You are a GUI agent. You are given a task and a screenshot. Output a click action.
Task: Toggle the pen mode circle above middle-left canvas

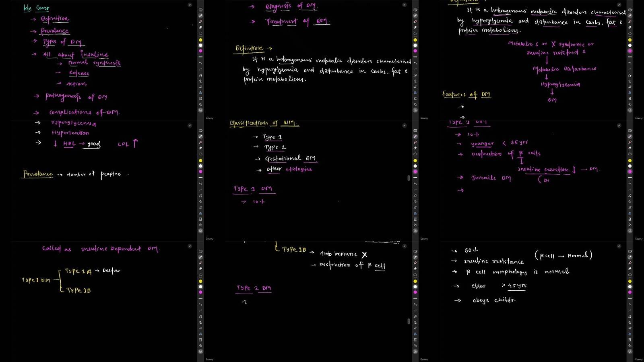click(x=190, y=126)
